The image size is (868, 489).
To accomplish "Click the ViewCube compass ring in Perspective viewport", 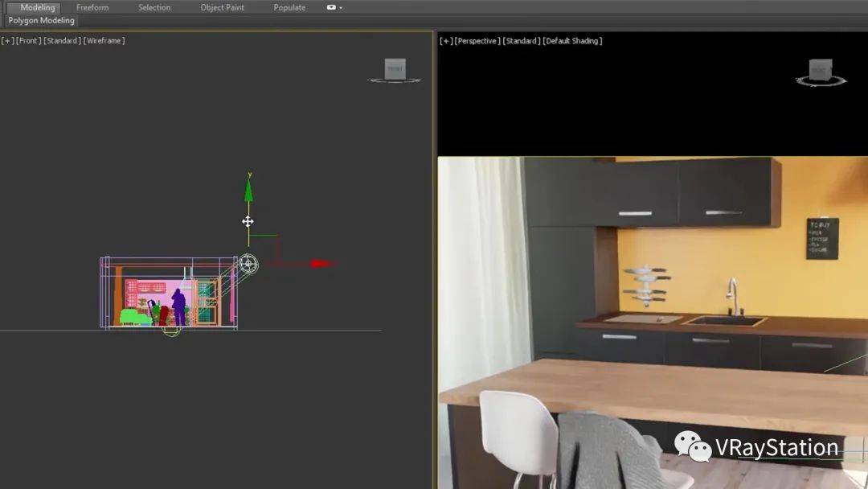I will [x=820, y=82].
